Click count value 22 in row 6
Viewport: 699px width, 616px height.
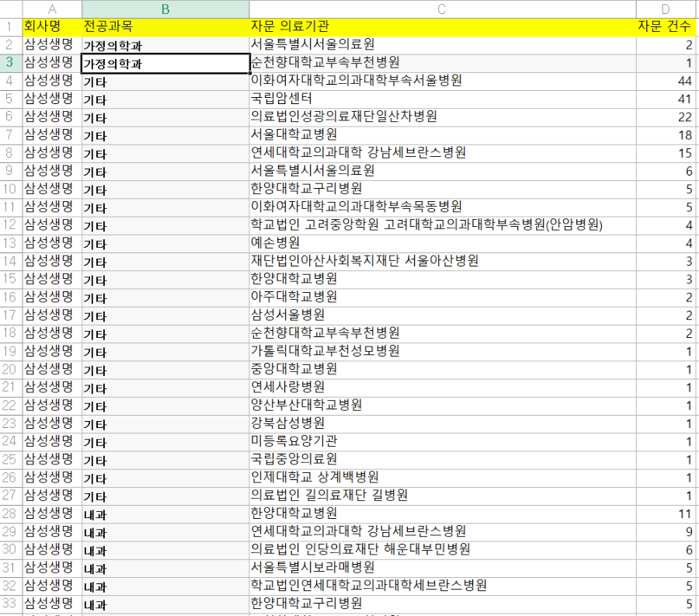click(x=666, y=117)
